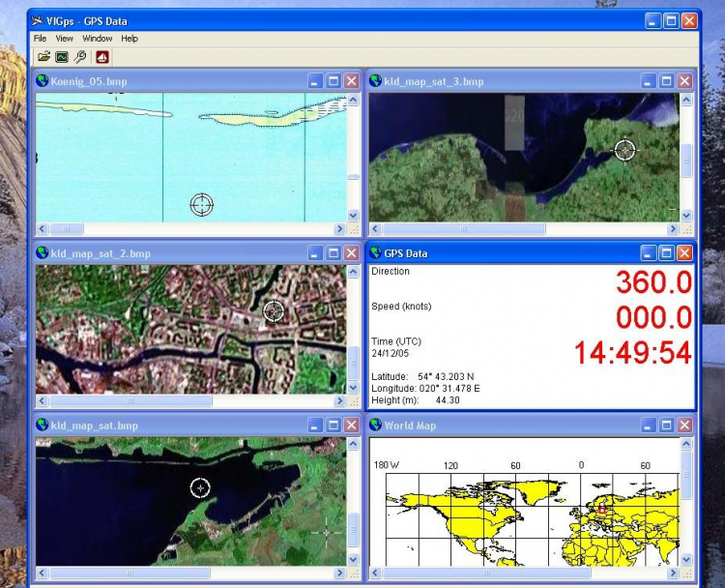The image size is (725, 588).
Task: Click scroll right arrow in Koenig_05.bmp window
Action: (x=339, y=229)
